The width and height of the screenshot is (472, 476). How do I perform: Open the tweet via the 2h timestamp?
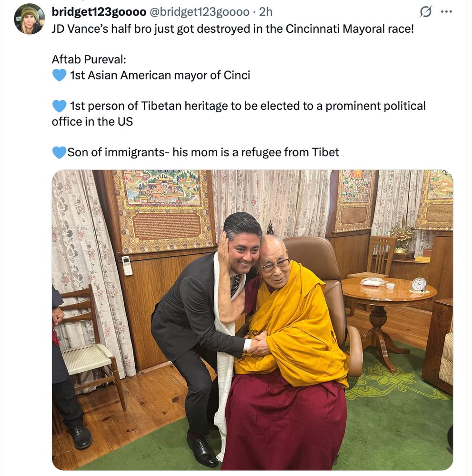266,12
